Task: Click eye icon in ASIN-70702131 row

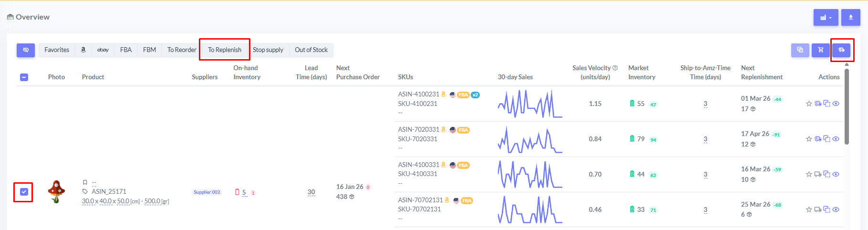Action: point(836,209)
